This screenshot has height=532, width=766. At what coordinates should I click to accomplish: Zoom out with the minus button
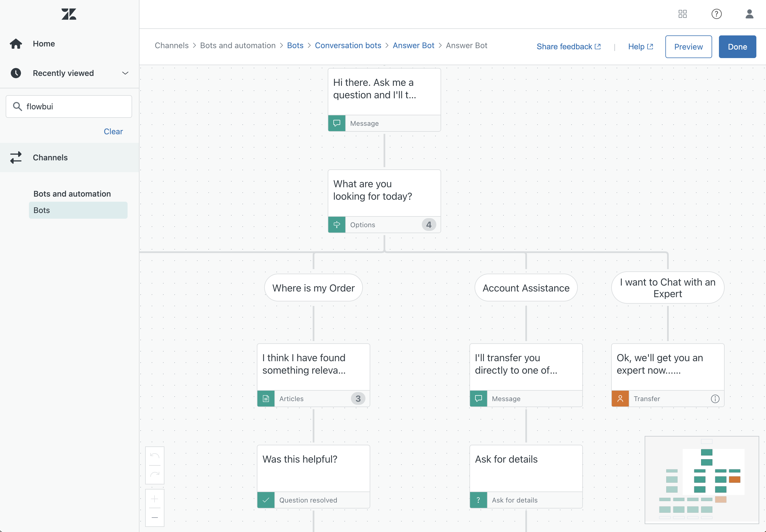tap(155, 517)
